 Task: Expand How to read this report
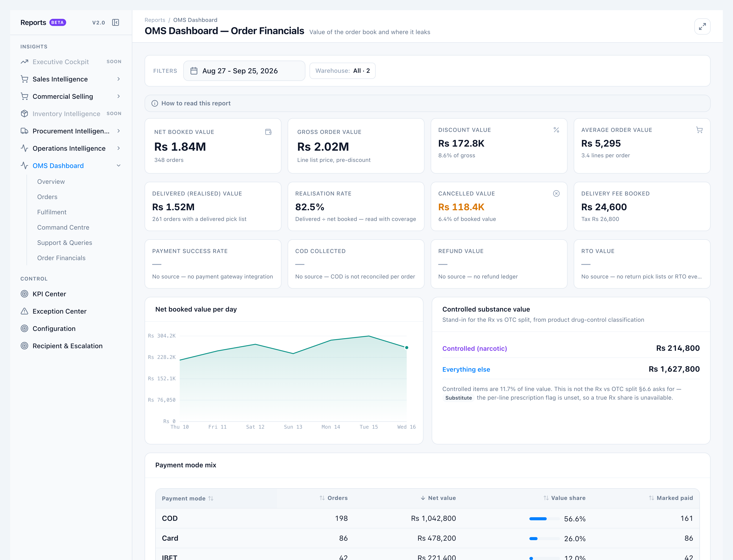click(427, 103)
